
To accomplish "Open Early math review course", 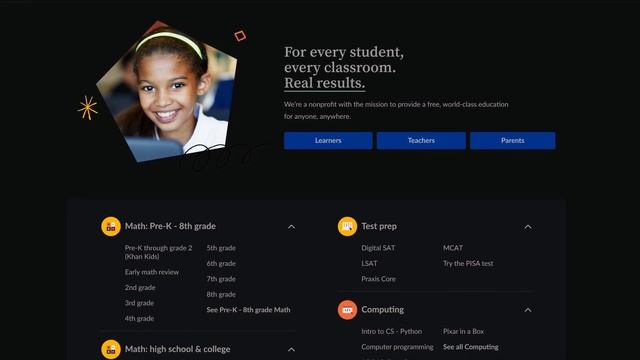I will coord(152,272).
